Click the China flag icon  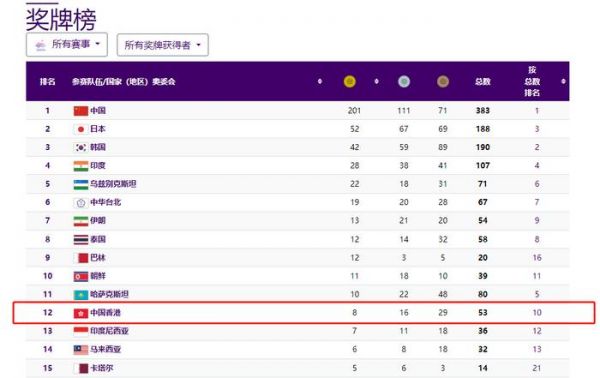[x=81, y=111]
